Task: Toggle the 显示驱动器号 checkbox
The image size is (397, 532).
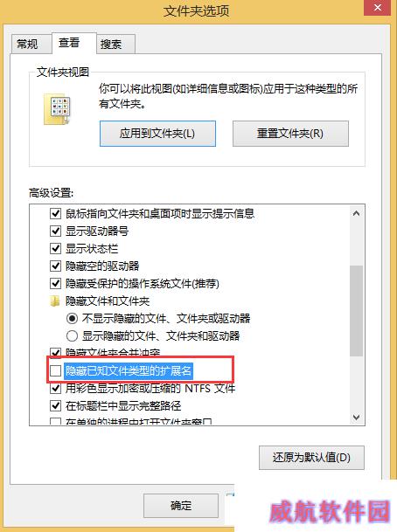Action: (x=55, y=231)
